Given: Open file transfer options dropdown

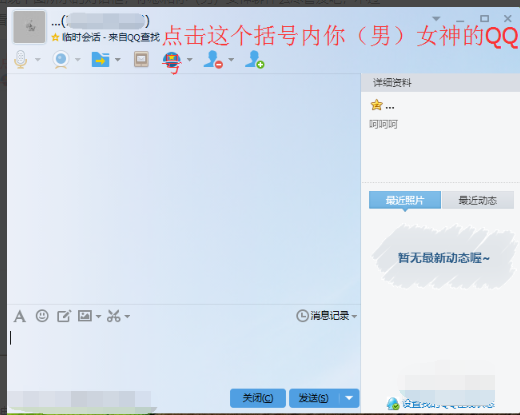Looking at the screenshot, I should click(x=118, y=60).
